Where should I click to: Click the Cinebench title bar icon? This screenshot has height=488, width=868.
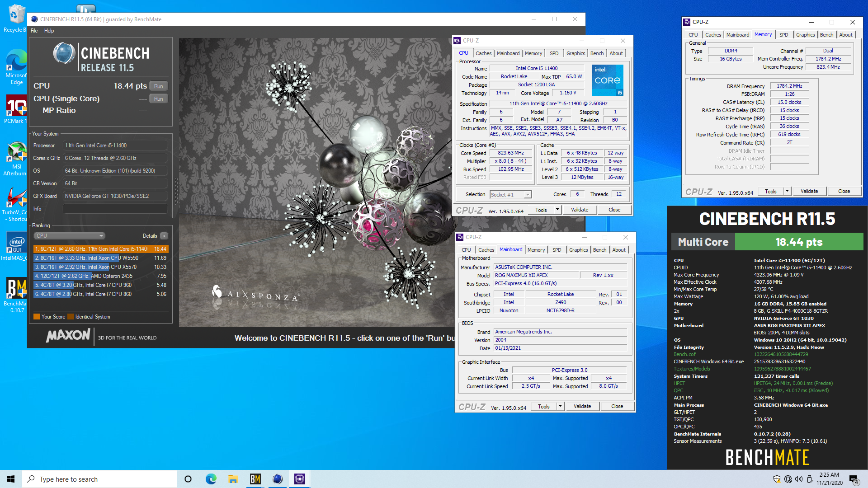[x=34, y=19]
